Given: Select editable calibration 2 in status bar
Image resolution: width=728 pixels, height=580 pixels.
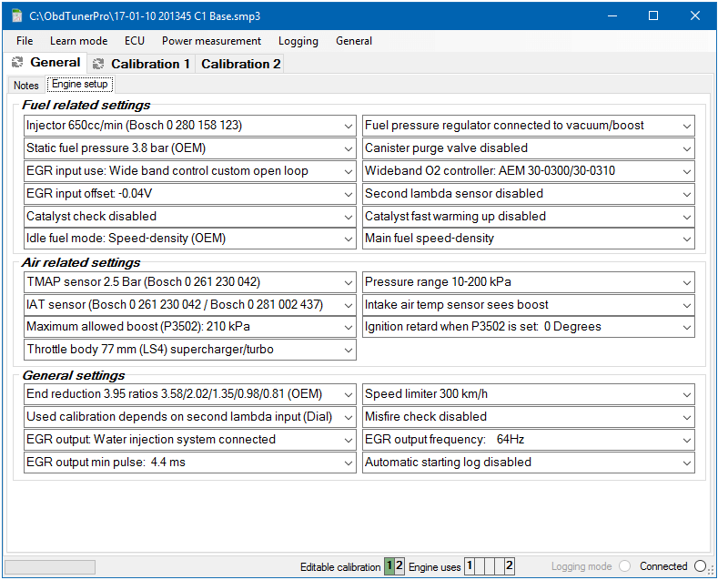Looking at the screenshot, I should pyautogui.click(x=399, y=566).
